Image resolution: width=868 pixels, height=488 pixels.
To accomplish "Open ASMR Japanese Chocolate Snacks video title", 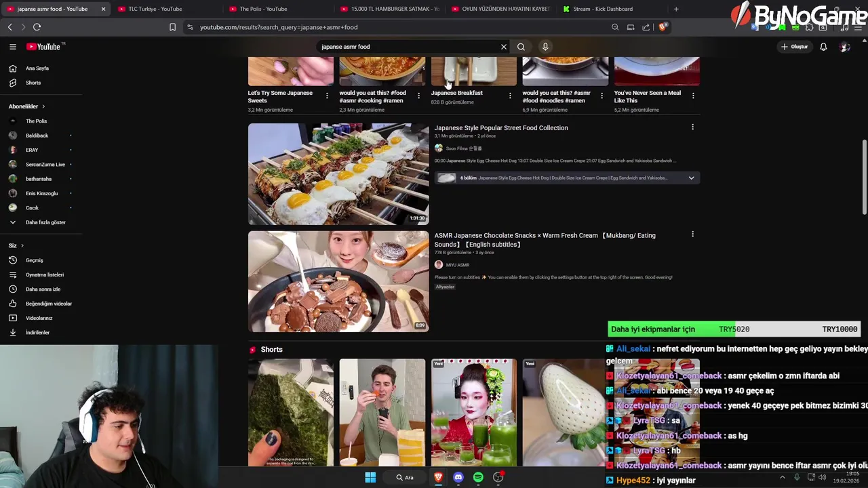I will tap(545, 240).
